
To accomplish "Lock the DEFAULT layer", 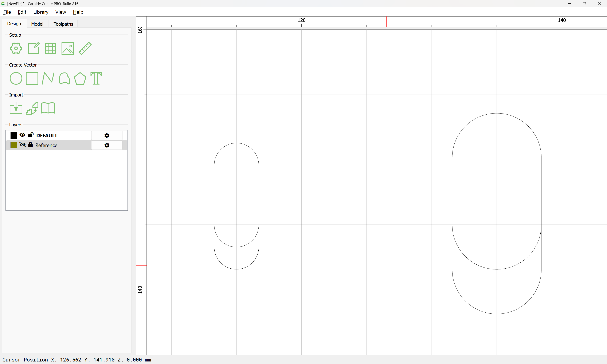I will [31, 135].
